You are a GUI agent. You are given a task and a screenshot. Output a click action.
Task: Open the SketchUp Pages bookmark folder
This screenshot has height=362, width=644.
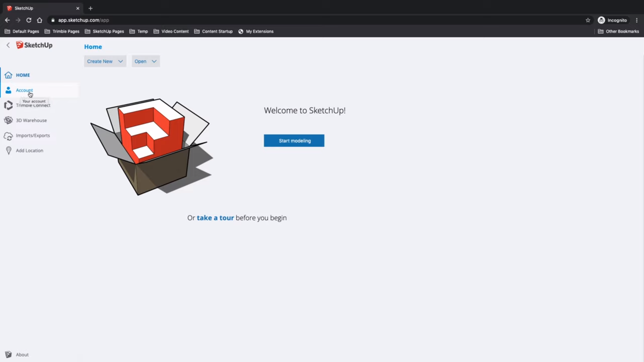[x=104, y=32]
